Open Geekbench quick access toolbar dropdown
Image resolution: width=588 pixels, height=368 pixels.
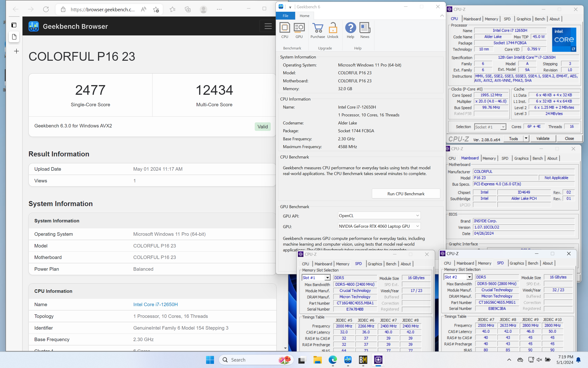pyautogui.click(x=290, y=7)
